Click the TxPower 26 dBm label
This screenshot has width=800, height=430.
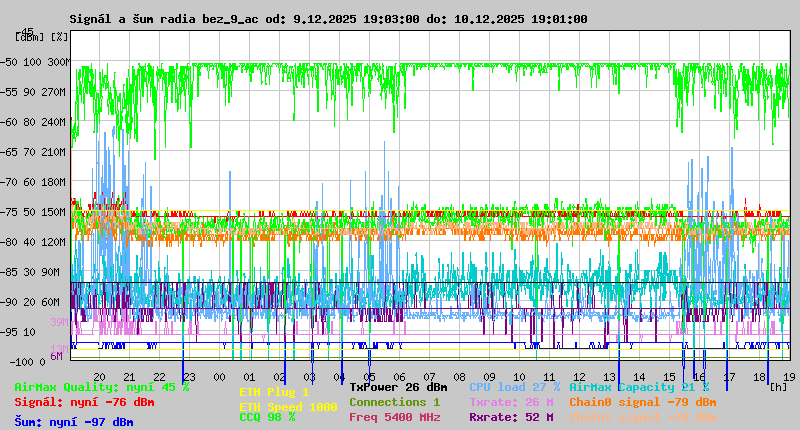coord(398,387)
